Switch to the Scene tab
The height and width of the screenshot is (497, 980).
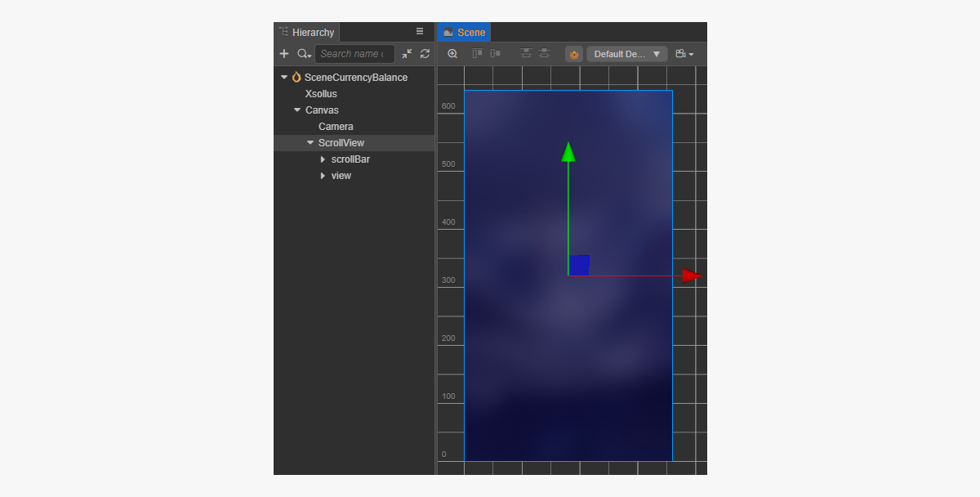[464, 33]
